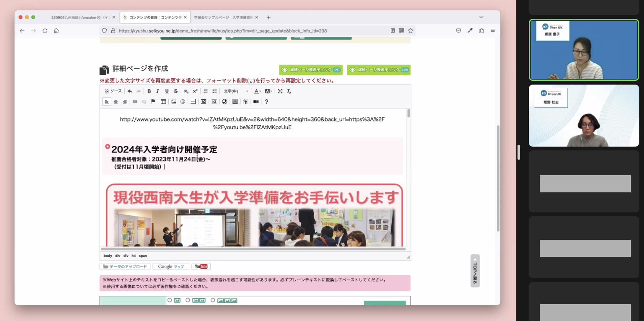644x321 pixels.
Task: Align text left
Action: click(107, 102)
